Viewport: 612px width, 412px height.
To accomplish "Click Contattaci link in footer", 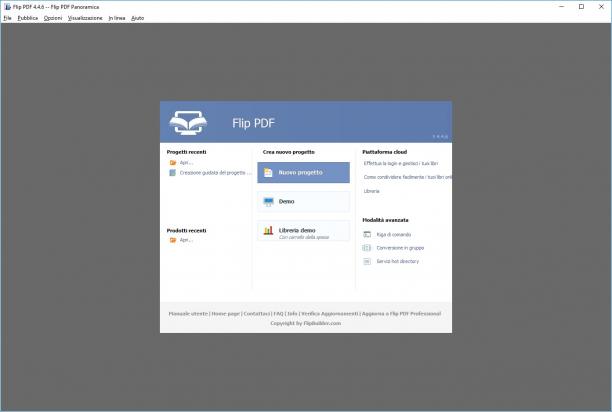I will point(256,314).
